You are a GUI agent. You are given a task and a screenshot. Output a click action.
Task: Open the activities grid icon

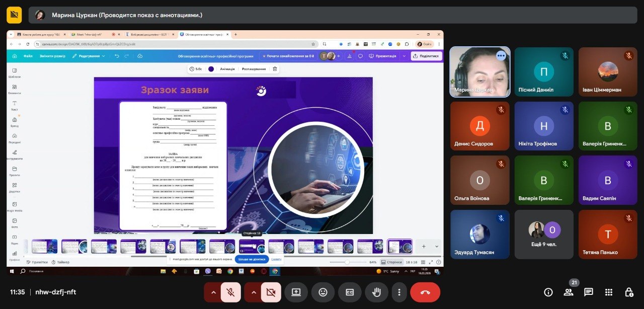[x=609, y=292]
